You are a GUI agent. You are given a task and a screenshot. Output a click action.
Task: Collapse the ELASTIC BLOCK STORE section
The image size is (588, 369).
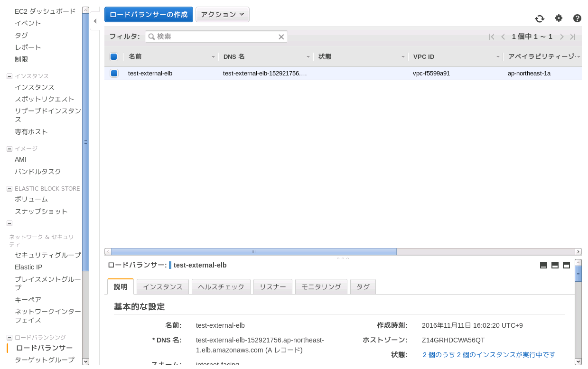click(9, 189)
